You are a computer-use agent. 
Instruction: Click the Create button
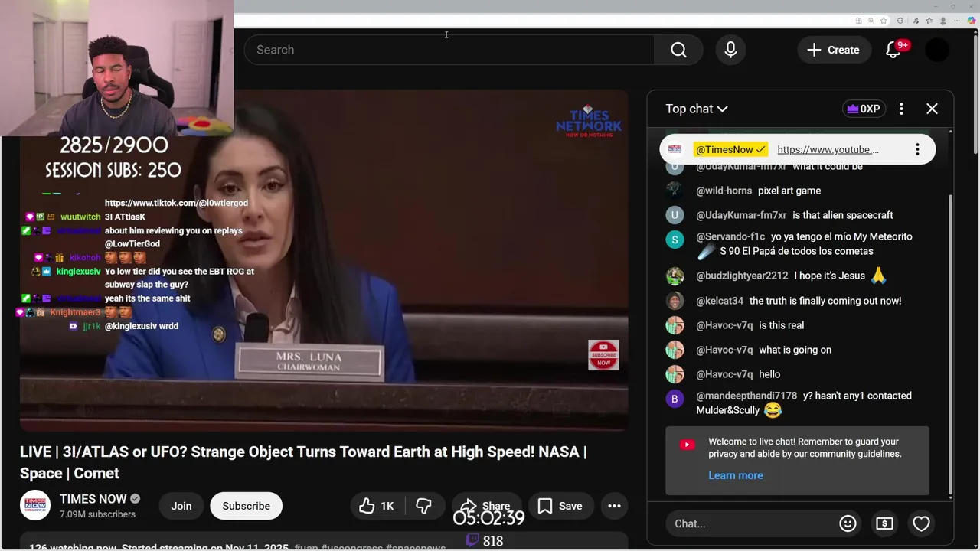coord(834,50)
